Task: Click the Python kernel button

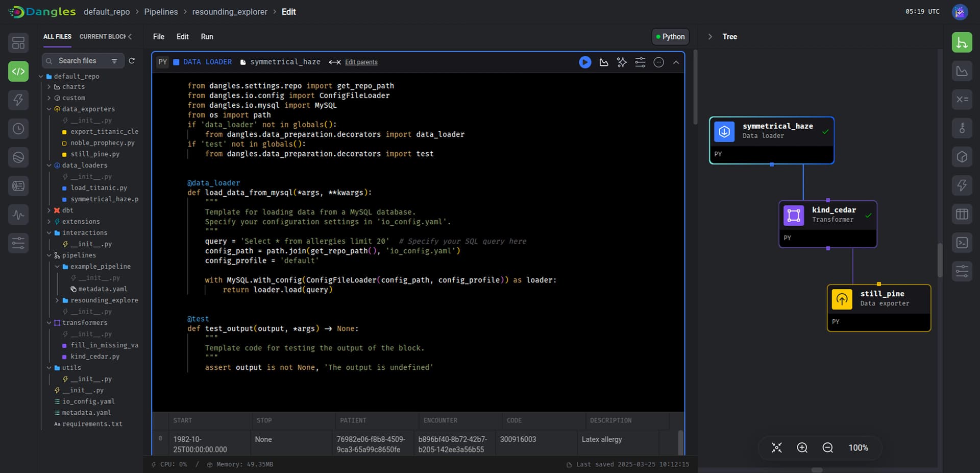Action: tap(670, 37)
